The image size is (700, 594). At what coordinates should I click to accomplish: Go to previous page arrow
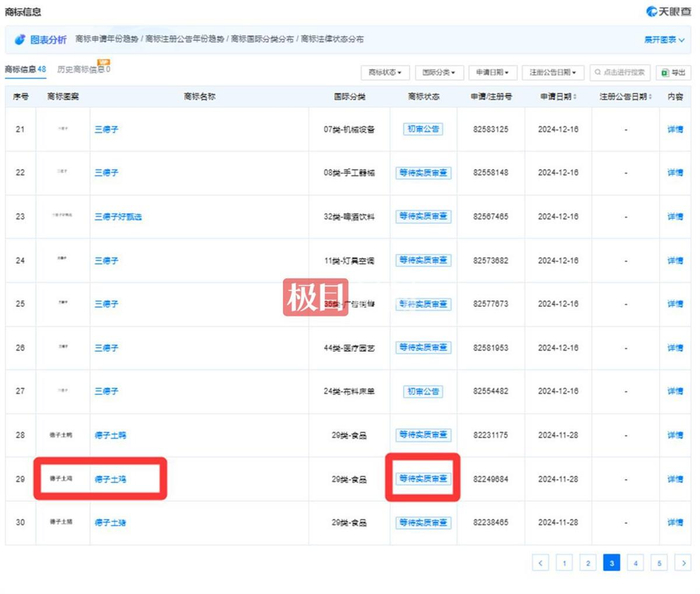(x=540, y=563)
